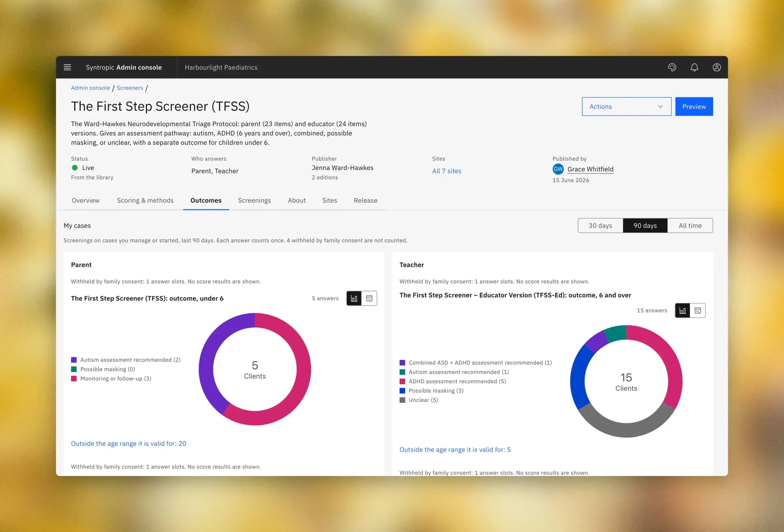Click Syntropic Admin console title
Viewport: 784px width, 532px height.
(124, 67)
